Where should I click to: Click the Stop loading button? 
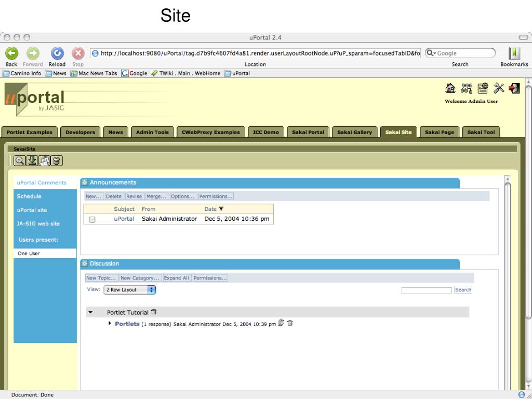click(x=78, y=54)
